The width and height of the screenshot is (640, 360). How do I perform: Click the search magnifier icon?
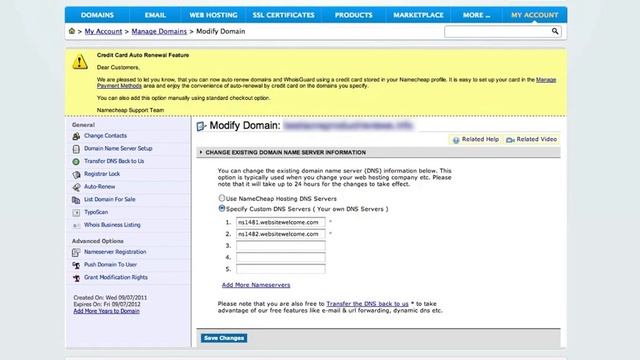click(x=555, y=31)
